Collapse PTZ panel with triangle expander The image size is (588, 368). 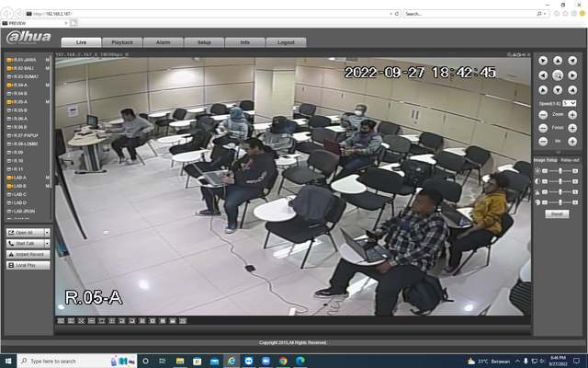click(558, 153)
